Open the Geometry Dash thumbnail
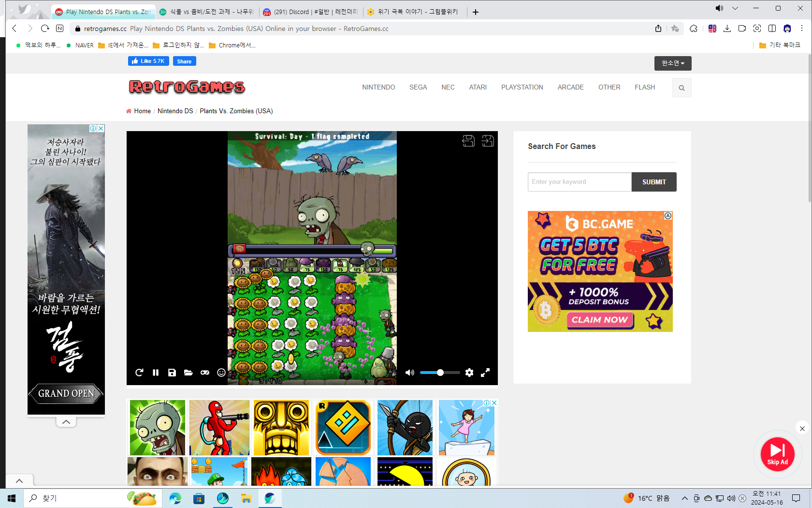 [x=343, y=428]
